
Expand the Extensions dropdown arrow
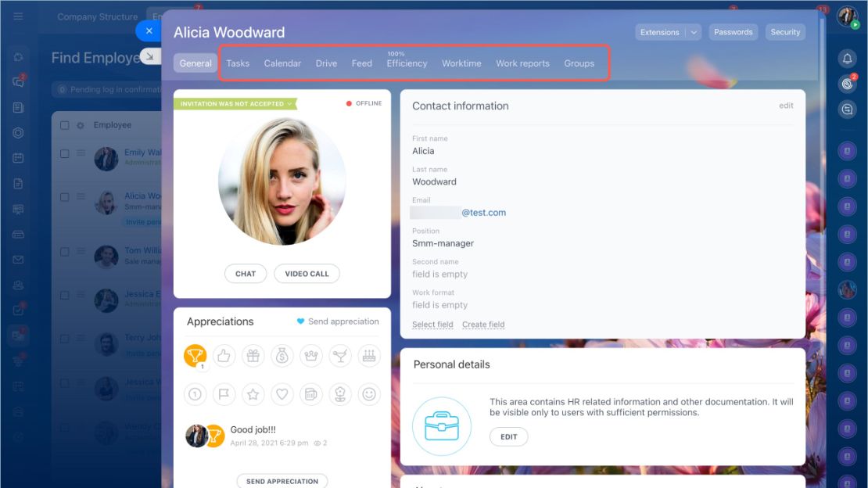point(694,32)
